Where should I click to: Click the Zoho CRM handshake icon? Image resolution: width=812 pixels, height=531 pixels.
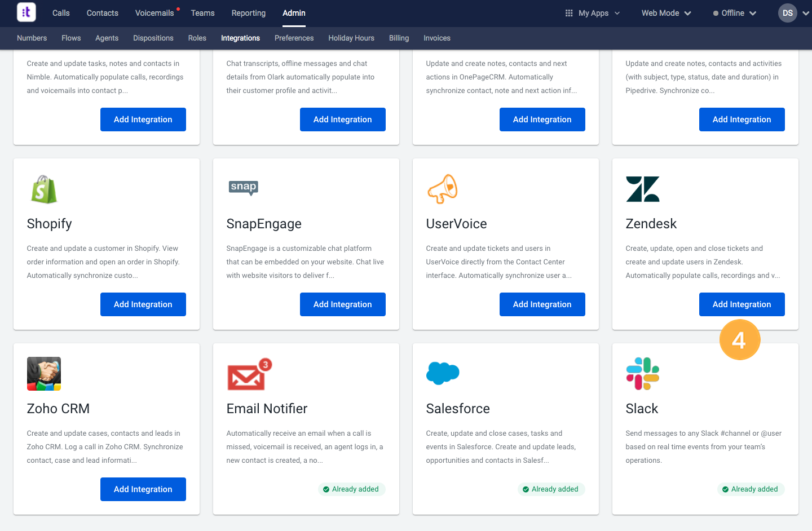44,374
